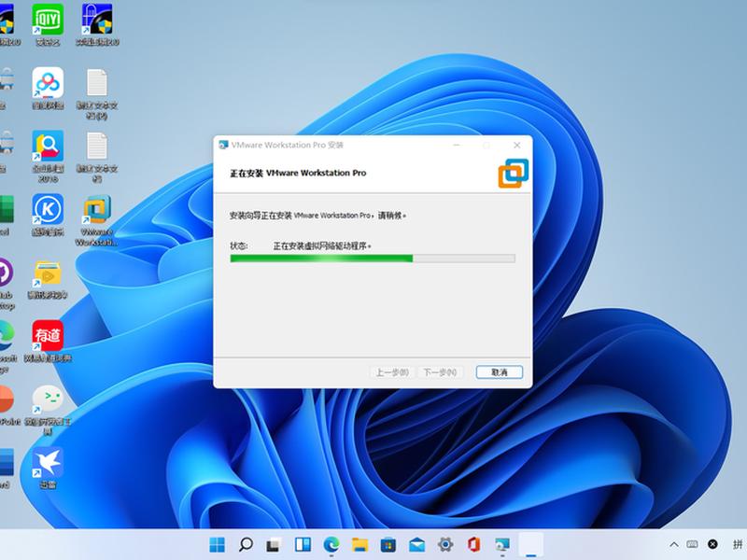Image resolution: width=747 pixels, height=560 pixels.
Task: Click the VMware logo in installer header
Action: point(514,174)
